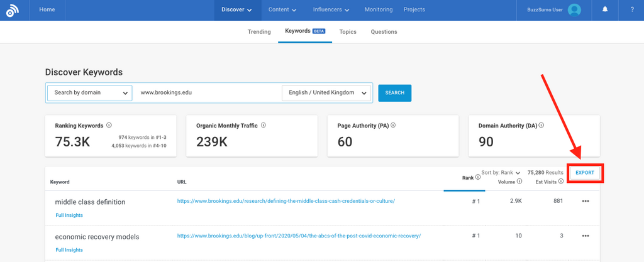
Task: Click the EXPORT button
Action: click(x=585, y=173)
